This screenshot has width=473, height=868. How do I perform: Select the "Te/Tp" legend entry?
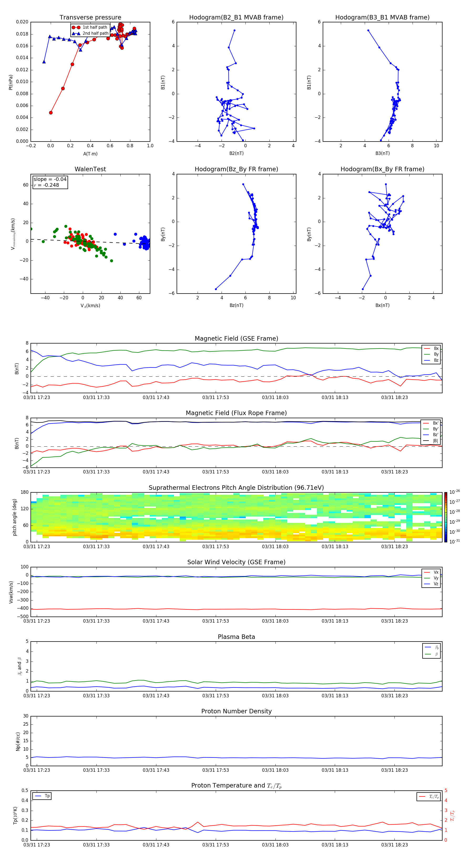429,796
